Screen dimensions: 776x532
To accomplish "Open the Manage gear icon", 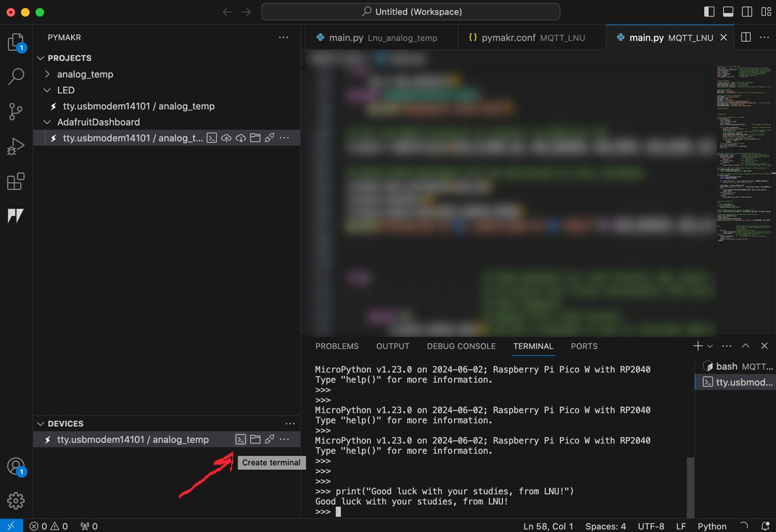I will click(x=16, y=501).
